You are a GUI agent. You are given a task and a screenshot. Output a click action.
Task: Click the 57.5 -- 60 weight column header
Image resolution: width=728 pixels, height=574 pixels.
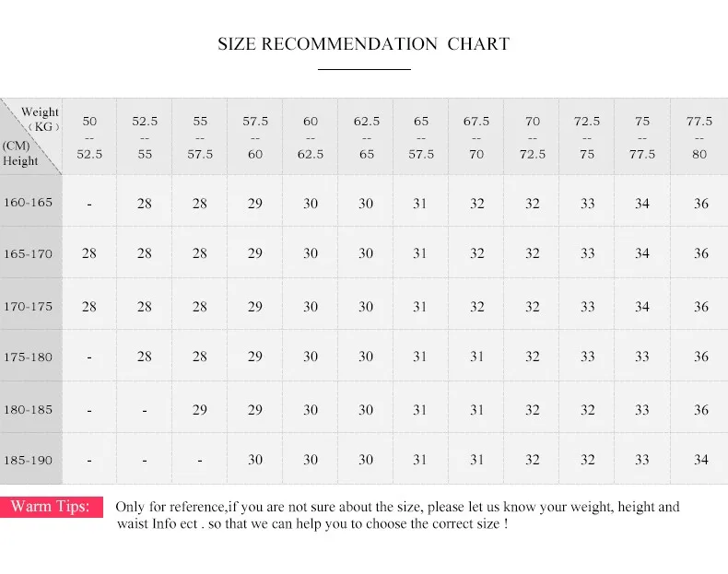point(255,137)
